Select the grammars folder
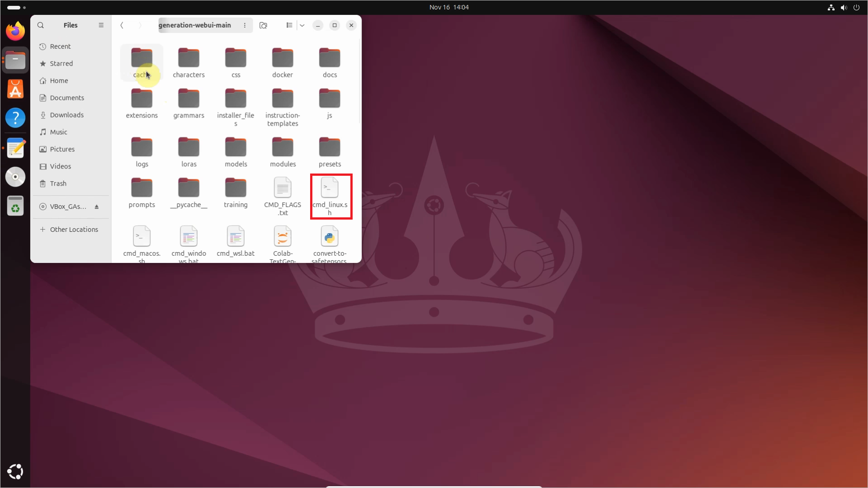The height and width of the screenshot is (488, 868). click(189, 103)
